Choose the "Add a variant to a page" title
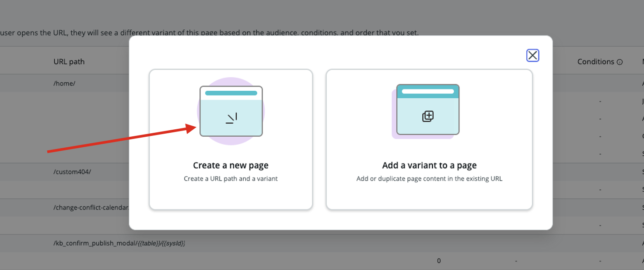This screenshot has width=644, height=270. pos(429,165)
